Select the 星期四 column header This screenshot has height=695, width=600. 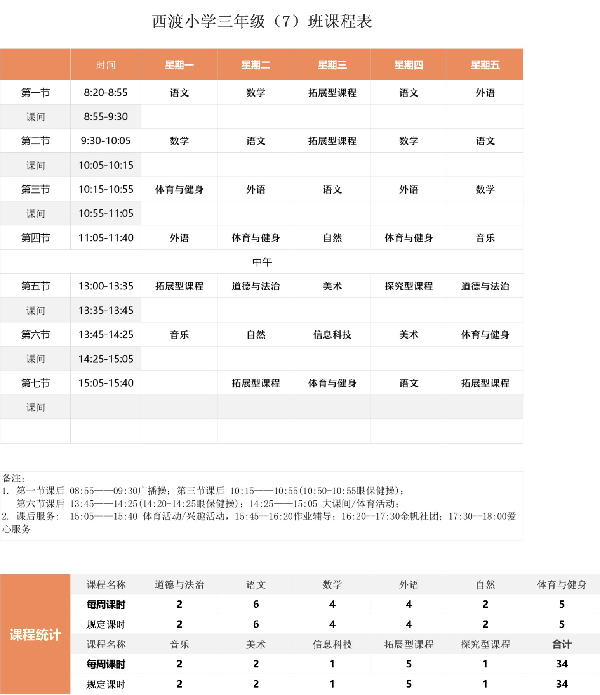(x=409, y=65)
